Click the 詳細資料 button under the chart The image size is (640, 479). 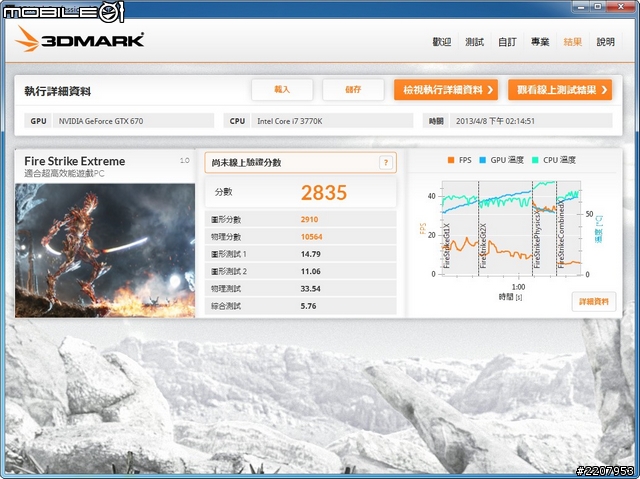click(594, 302)
